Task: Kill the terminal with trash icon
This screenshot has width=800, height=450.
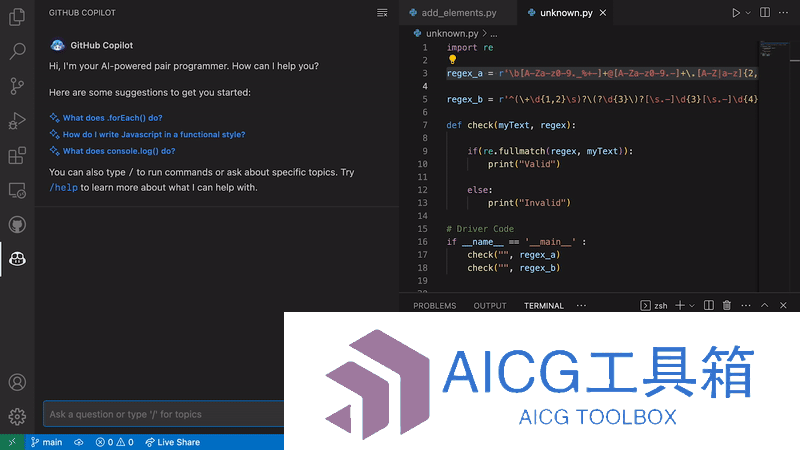Action: [x=727, y=305]
